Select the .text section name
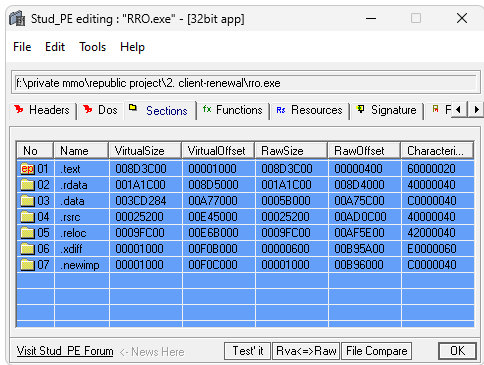This screenshot has width=484, height=365. (70, 169)
